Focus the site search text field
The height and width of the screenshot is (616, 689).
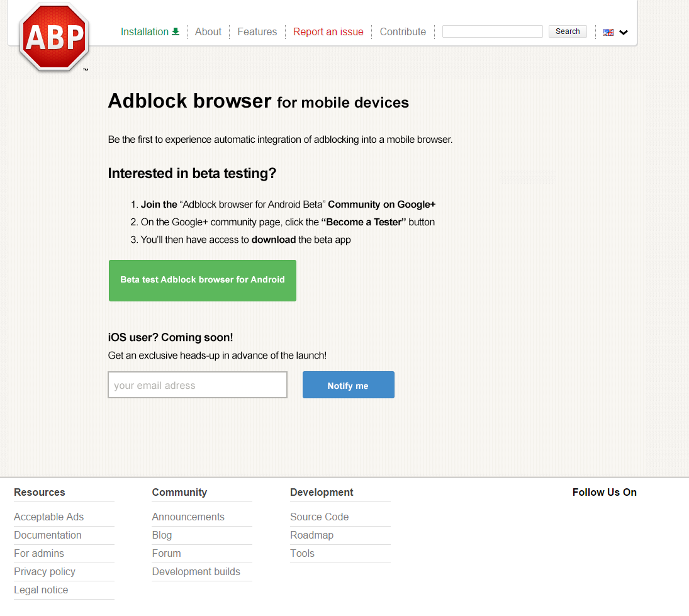pyautogui.click(x=493, y=31)
